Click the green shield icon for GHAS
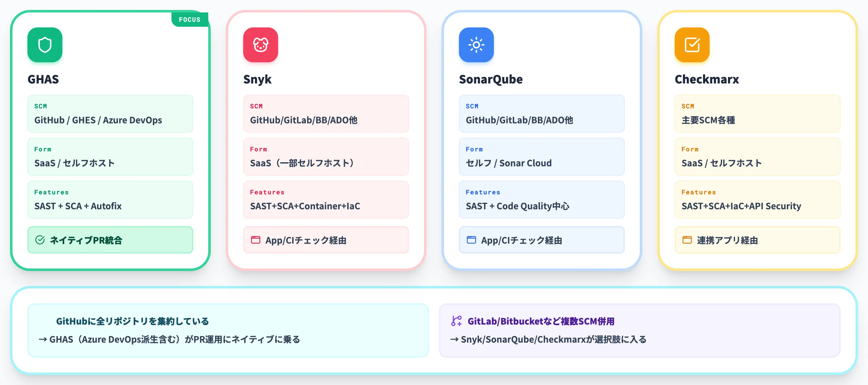The height and width of the screenshot is (385, 868). [x=45, y=45]
